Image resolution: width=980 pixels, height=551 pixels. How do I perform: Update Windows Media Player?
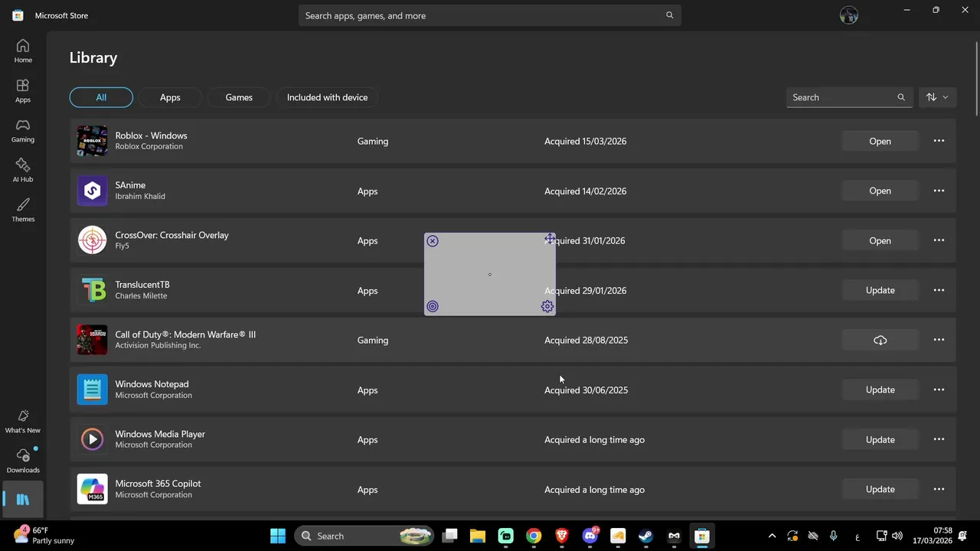880,439
